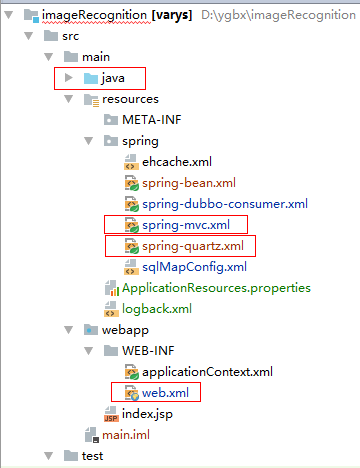Screen dimensions: 360x468
Task: Select the spring-bean.xml file name
Action: pyautogui.click(x=189, y=183)
